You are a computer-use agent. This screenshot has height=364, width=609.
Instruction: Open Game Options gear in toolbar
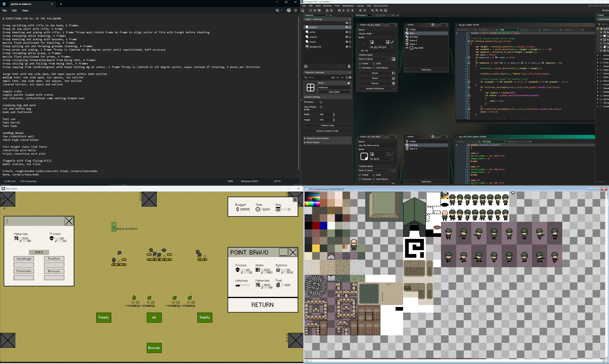360,11
